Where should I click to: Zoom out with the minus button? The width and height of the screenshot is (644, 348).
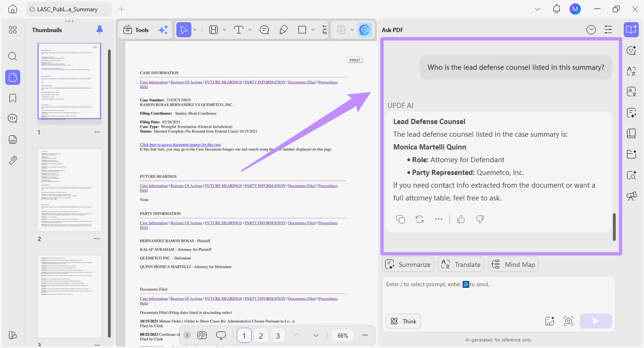pyautogui.click(x=365, y=335)
